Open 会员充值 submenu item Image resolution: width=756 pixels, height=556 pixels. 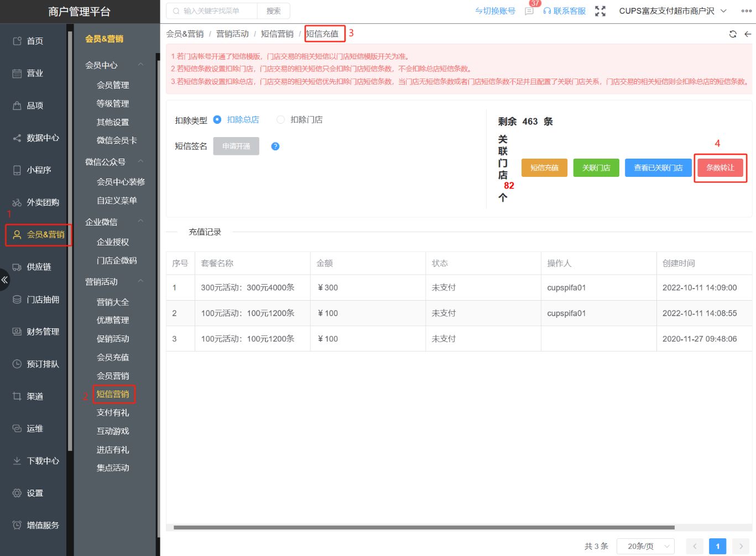113,357
